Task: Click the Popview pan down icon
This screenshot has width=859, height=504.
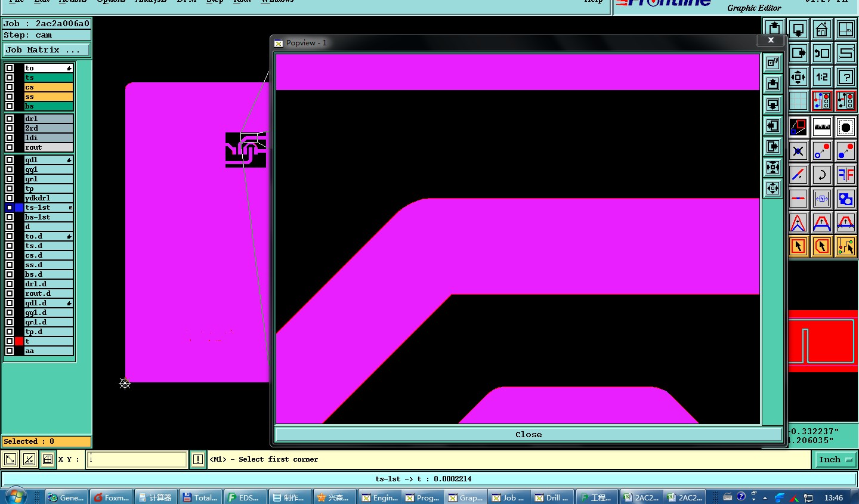Action: 773,105
